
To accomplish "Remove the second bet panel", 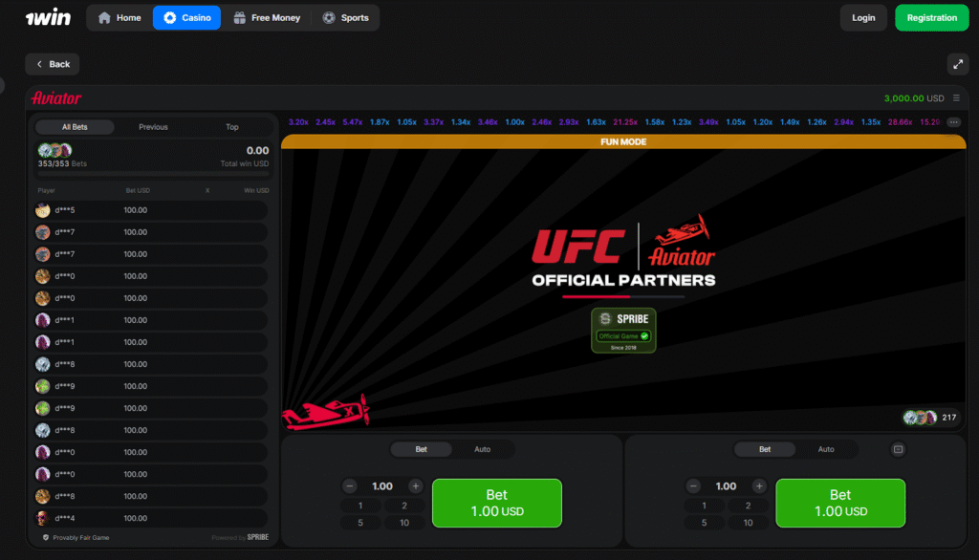I will coord(898,449).
